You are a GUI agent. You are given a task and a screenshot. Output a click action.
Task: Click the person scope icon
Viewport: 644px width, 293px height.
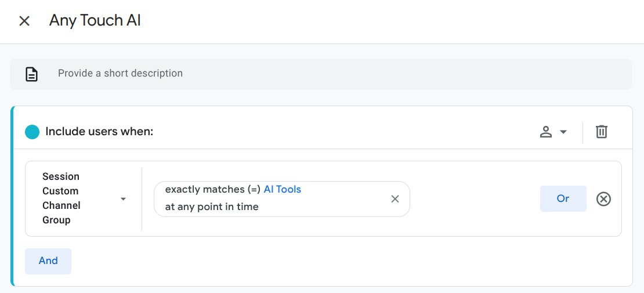click(545, 132)
